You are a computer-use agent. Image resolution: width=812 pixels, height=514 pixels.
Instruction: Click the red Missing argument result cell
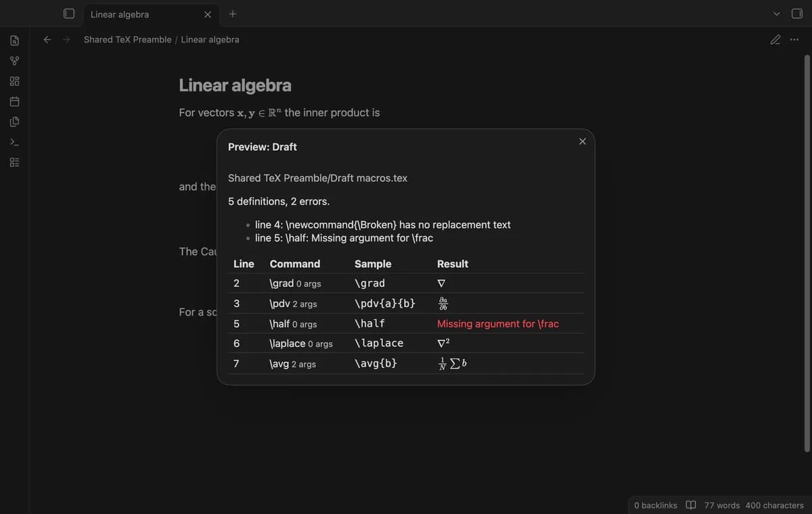point(498,324)
